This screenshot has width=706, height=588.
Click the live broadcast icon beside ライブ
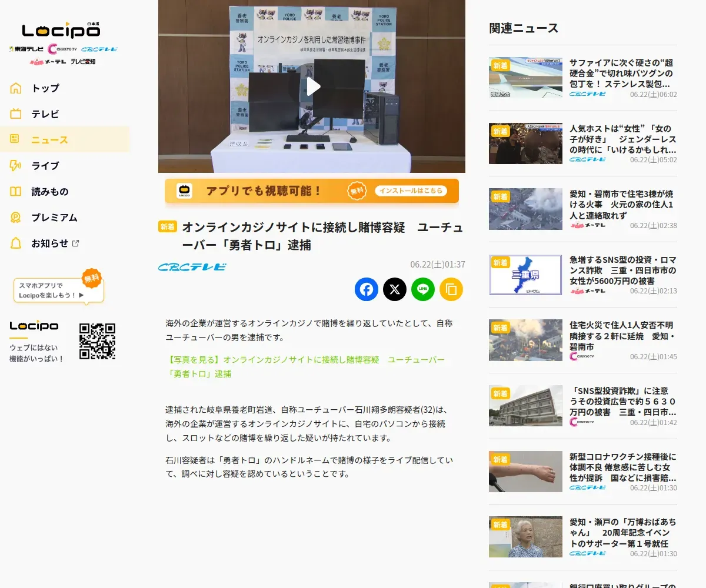[16, 166]
